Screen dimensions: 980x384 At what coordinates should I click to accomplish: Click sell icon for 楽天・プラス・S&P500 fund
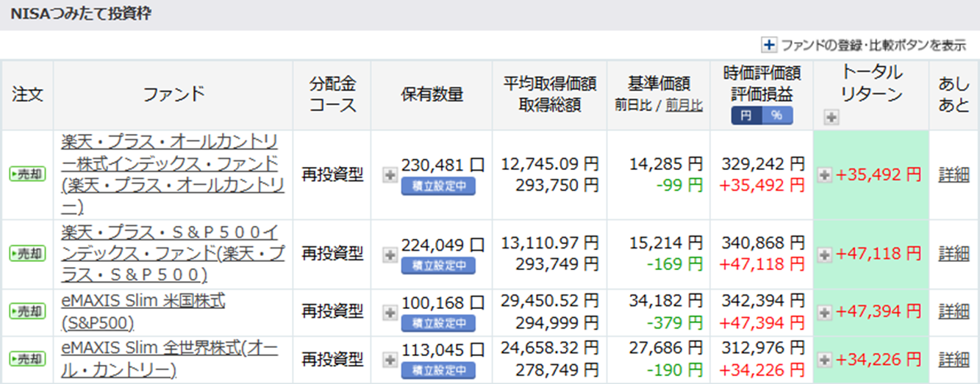point(27,254)
